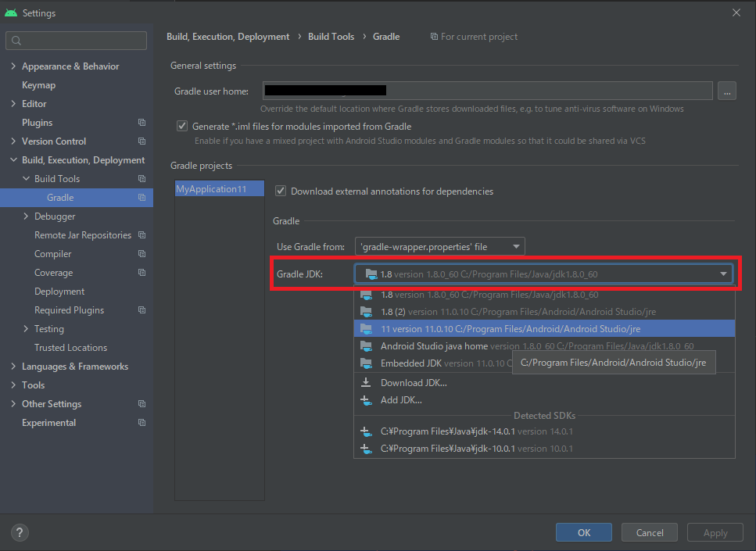The height and width of the screenshot is (551, 756).
Task: Click the Apply button
Action: 715,533
